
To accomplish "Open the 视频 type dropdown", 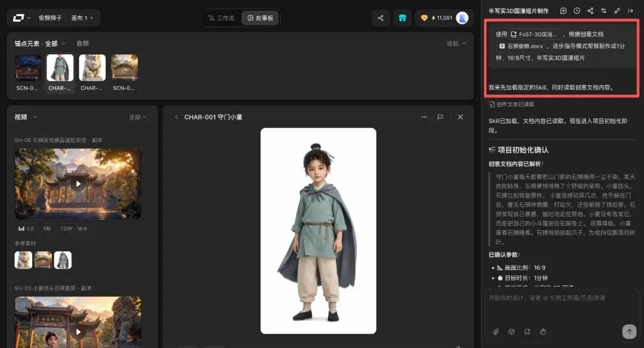I will coord(26,117).
